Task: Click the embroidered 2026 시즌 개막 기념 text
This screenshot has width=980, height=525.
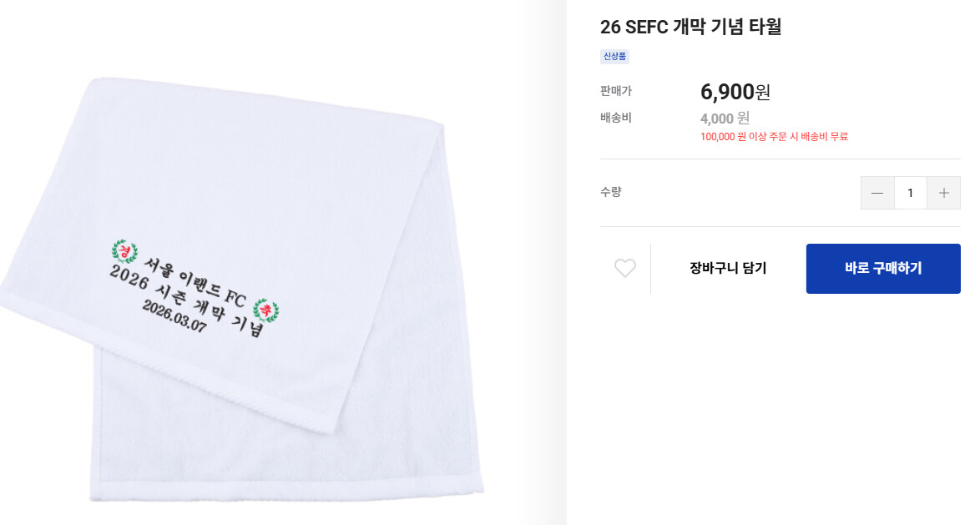Action: [x=185, y=300]
